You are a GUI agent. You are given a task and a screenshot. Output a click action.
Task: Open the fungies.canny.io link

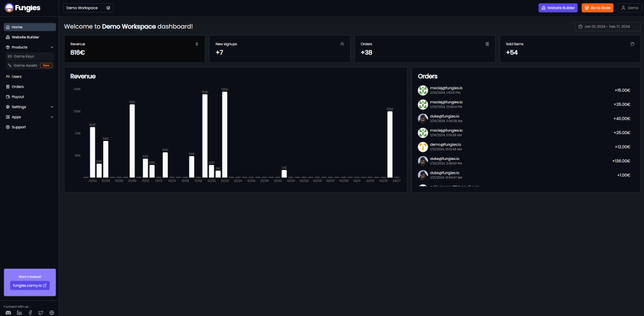click(x=30, y=285)
